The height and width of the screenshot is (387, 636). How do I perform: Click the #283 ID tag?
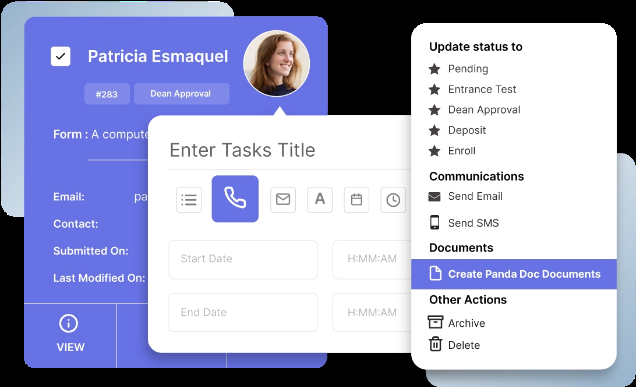pyautogui.click(x=107, y=94)
